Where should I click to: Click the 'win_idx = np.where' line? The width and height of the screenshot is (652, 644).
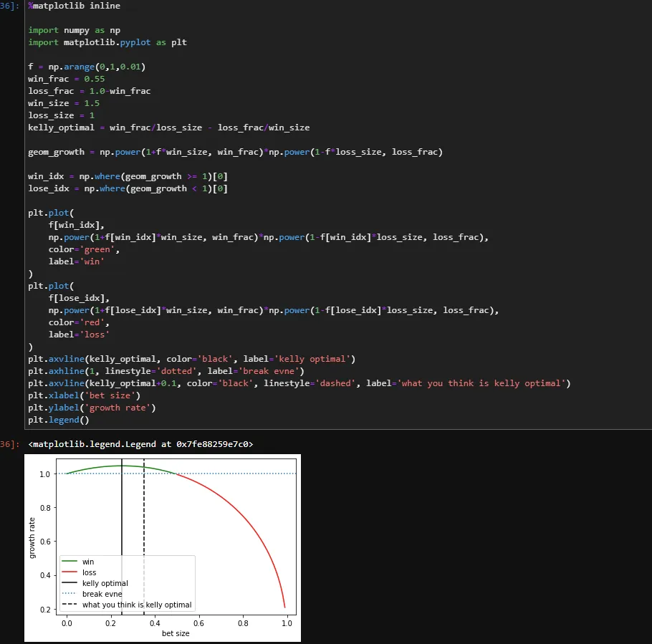[128, 176]
